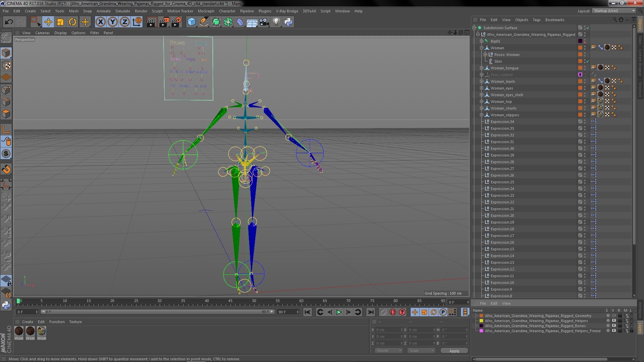Select the Woman_leash object
The height and width of the screenshot is (362, 644).
[502, 81]
